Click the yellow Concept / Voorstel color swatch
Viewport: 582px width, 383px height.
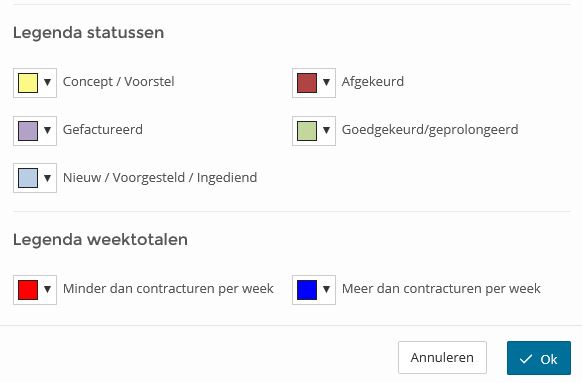point(28,83)
